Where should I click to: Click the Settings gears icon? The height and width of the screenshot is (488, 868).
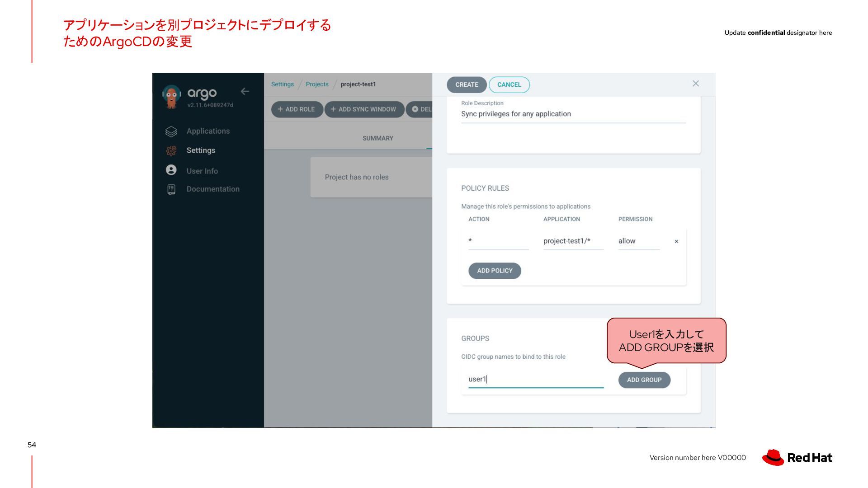coord(171,150)
